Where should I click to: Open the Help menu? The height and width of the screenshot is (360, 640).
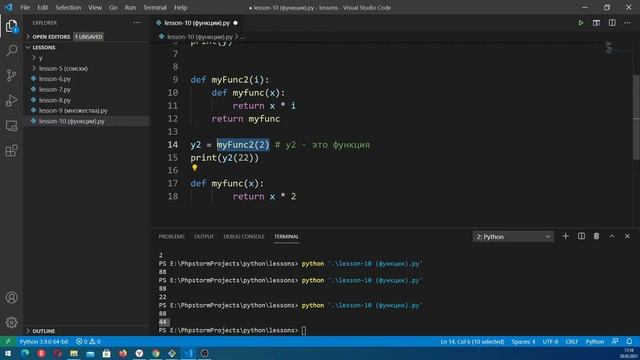(180, 7)
